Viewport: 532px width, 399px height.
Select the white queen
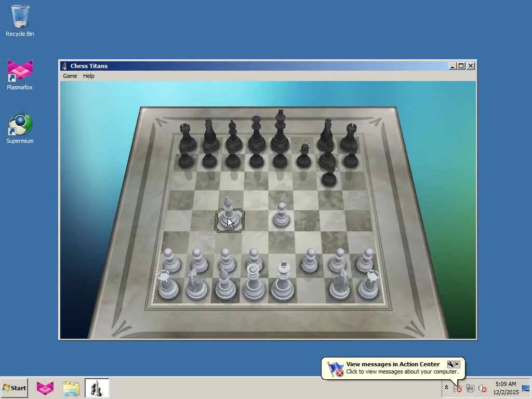253,282
